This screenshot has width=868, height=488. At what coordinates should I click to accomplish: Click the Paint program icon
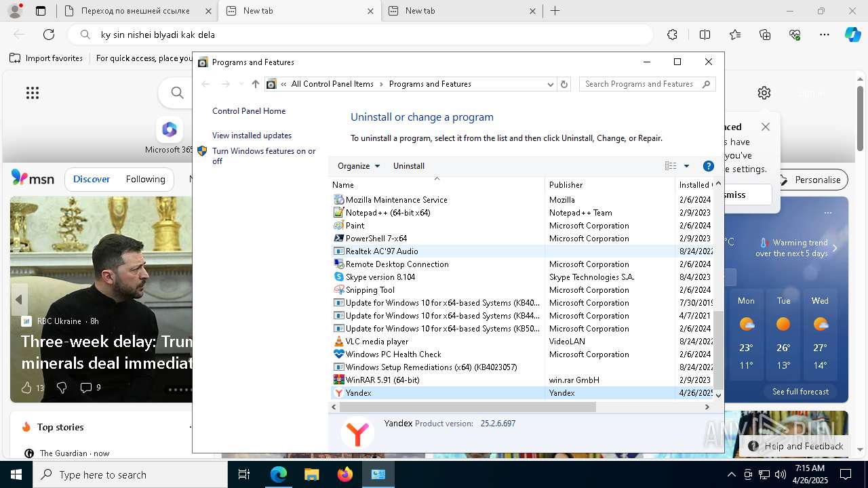point(339,226)
